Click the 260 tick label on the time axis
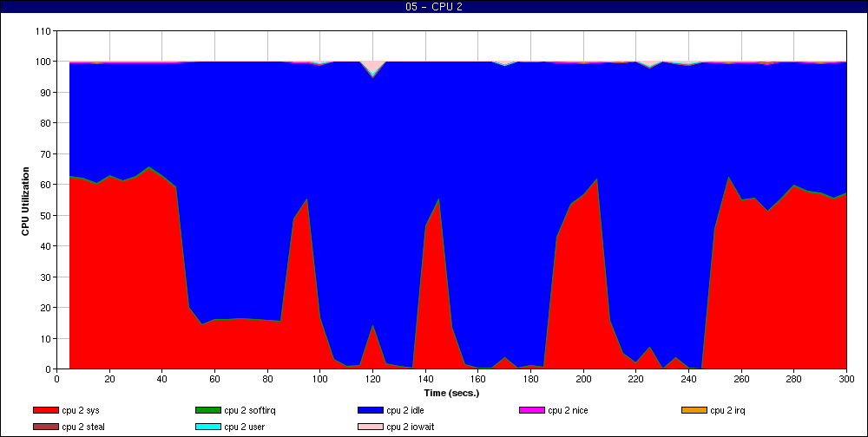Screen dimensions: 868x437 coord(741,379)
